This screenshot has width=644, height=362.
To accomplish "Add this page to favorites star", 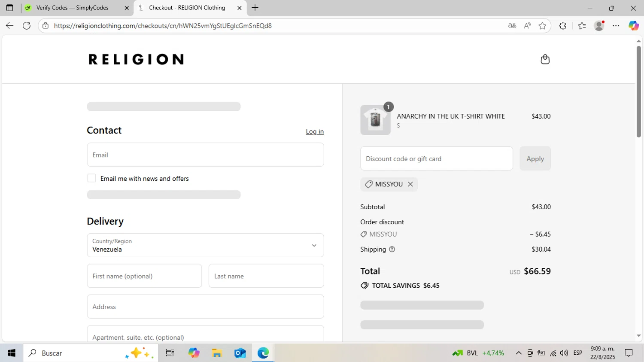I will coord(542,26).
